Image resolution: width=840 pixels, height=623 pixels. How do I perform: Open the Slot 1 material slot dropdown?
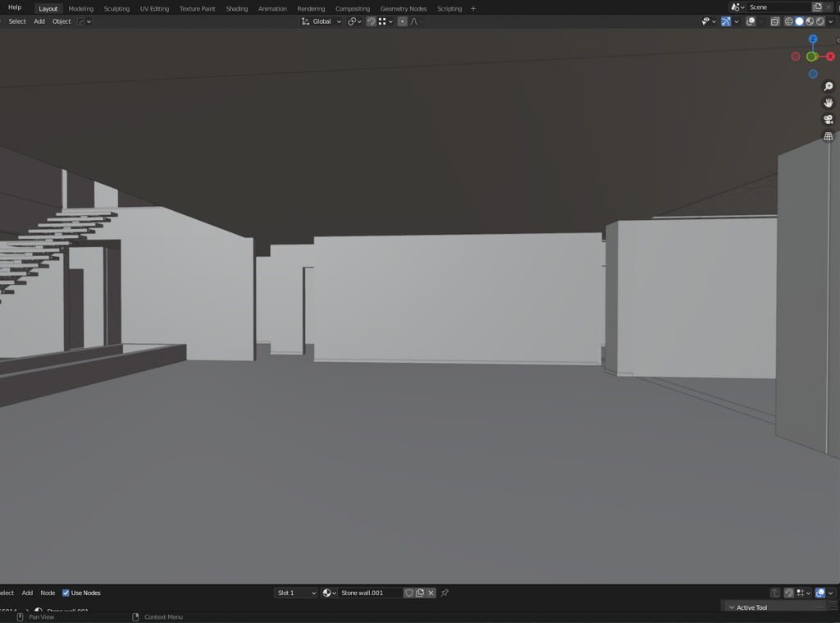(x=295, y=593)
